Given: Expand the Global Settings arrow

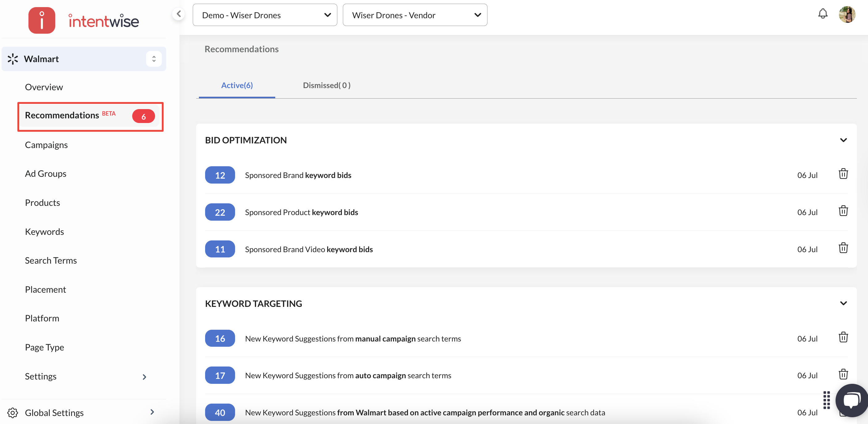Looking at the screenshot, I should coord(152,412).
